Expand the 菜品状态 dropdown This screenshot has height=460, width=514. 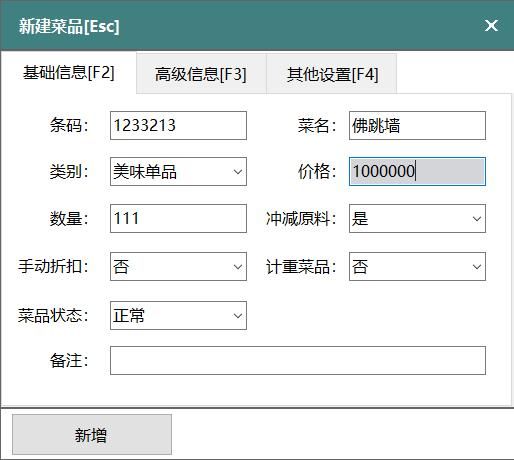[x=178, y=315]
